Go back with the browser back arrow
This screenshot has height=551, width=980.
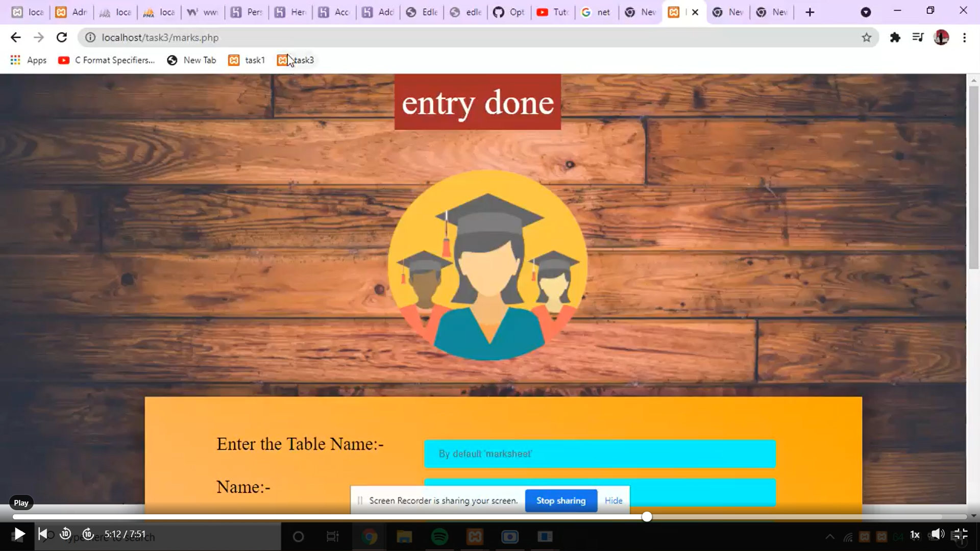coord(16,37)
